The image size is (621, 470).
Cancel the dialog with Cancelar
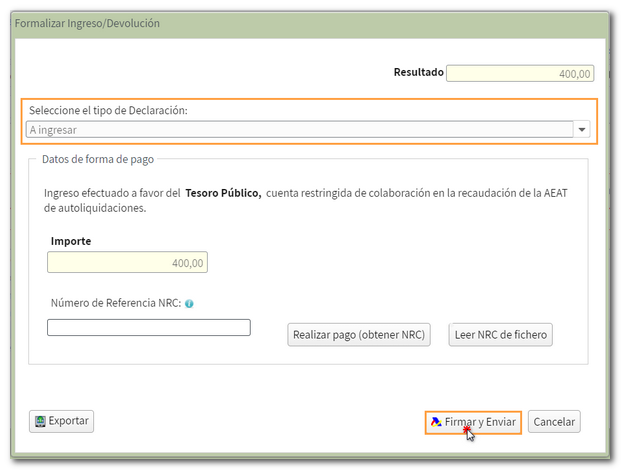click(553, 422)
